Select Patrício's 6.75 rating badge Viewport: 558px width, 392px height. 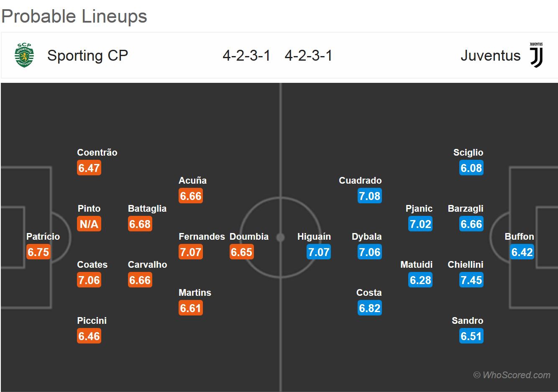pos(38,252)
